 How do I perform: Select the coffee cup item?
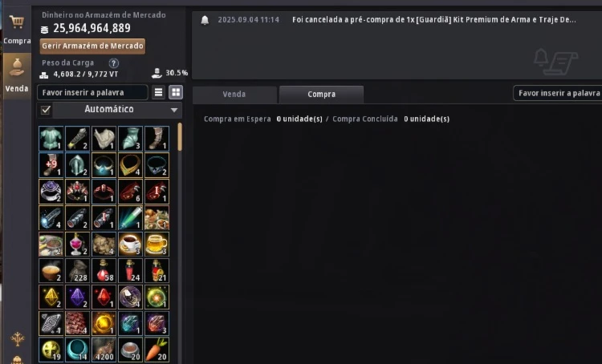pyautogui.click(x=131, y=244)
